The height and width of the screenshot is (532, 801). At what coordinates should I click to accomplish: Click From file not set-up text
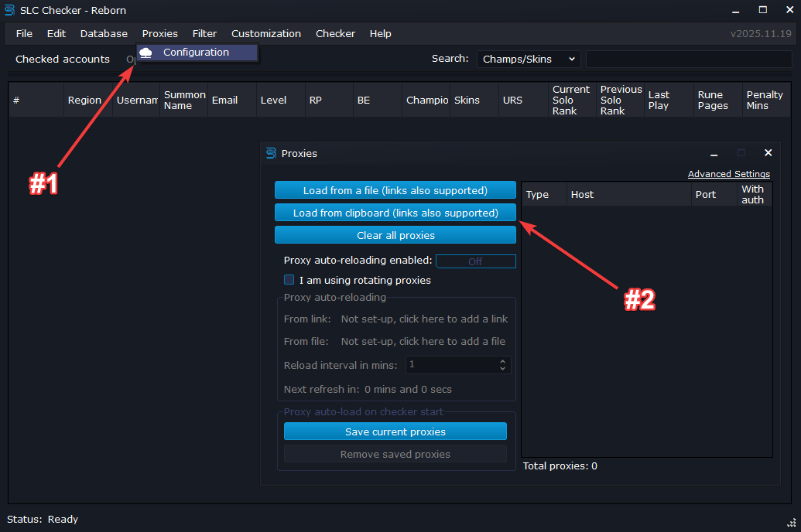click(x=423, y=342)
